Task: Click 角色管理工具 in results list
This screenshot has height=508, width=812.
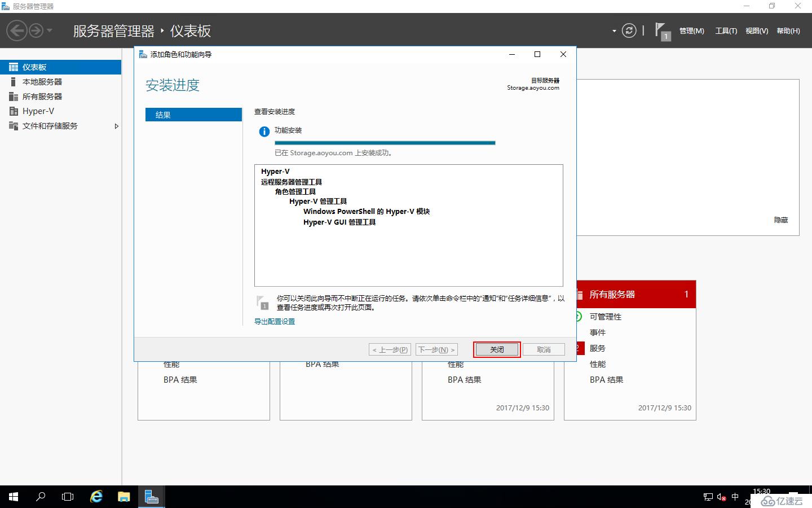Action: (295, 191)
